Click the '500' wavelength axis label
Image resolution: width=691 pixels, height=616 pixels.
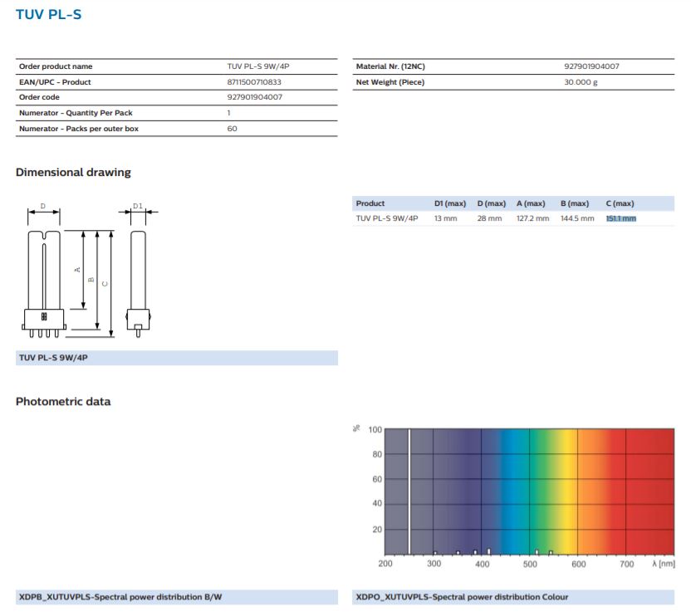click(530, 564)
